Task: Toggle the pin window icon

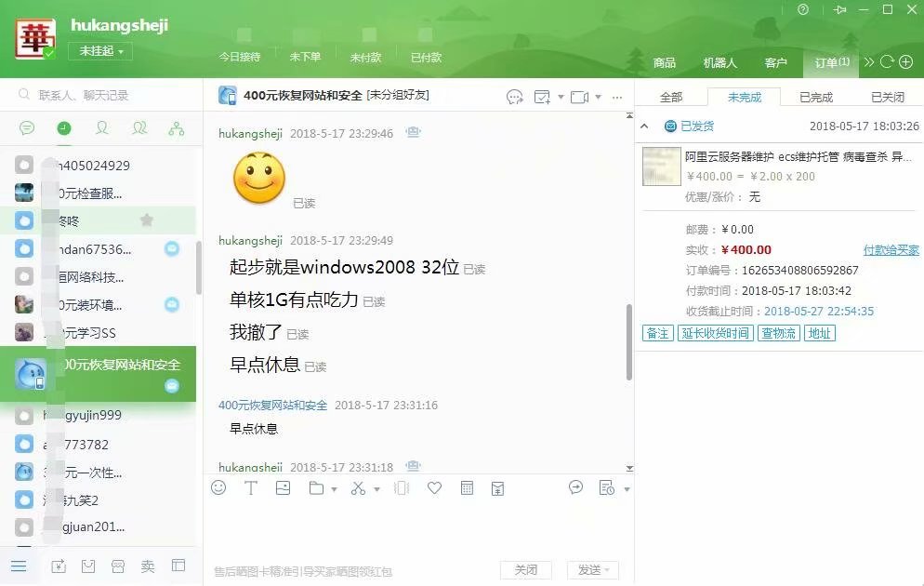Action: [x=839, y=9]
